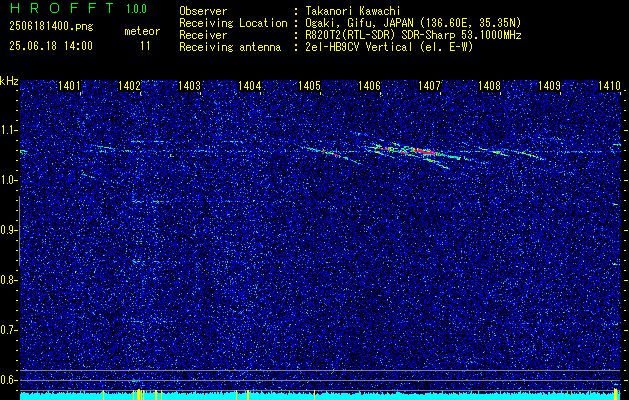This screenshot has width=629, height=400.
Task: Click the 1405 time axis label
Action: pyautogui.click(x=309, y=85)
